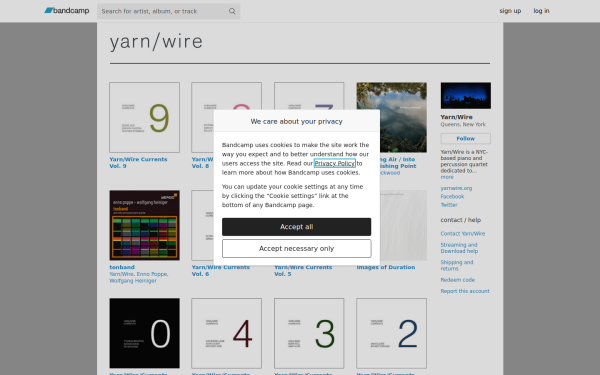Image resolution: width=600 pixels, height=375 pixels.
Task: Open the Currents Vol. 2 cover
Action: click(x=391, y=333)
